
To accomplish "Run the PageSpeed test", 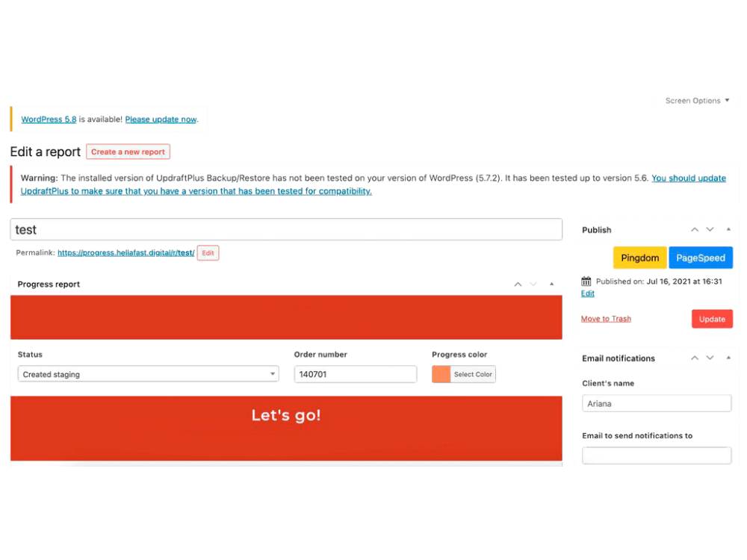I will click(x=701, y=258).
